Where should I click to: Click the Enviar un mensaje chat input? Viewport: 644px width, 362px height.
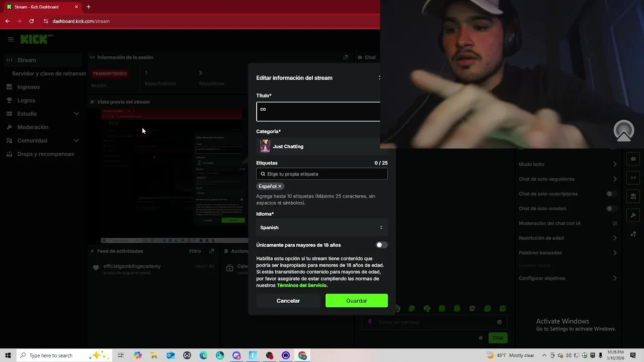[434, 322]
